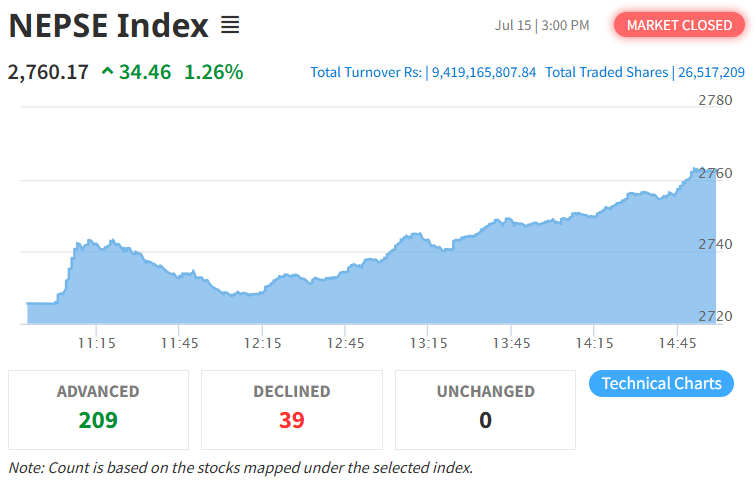Image resolution: width=756 pixels, height=484 pixels.
Task: Select the Declined stocks count card
Action: pyautogui.click(x=291, y=409)
